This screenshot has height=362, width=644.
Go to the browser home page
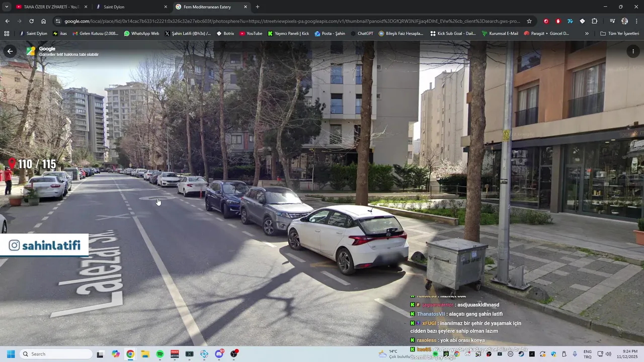coord(43,21)
